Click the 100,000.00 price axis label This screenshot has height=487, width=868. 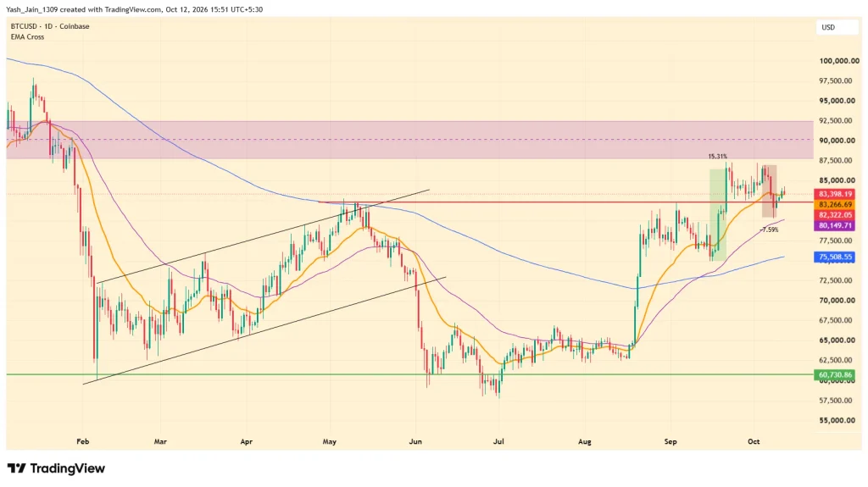839,61
